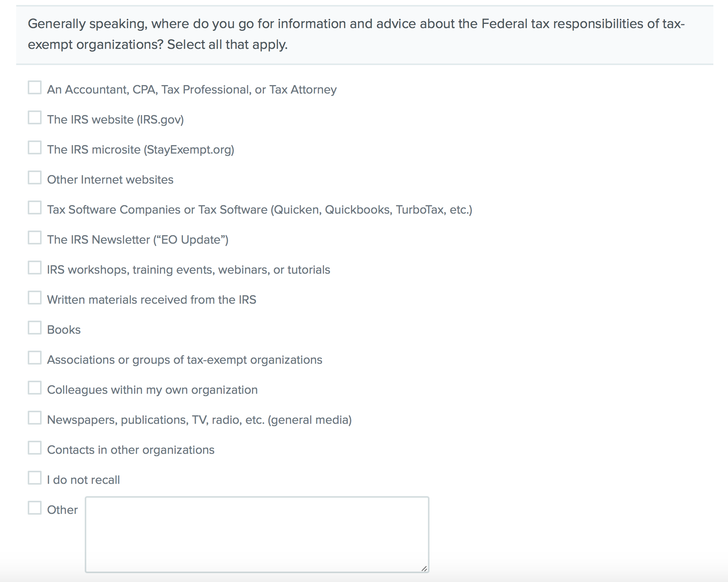Tick IRS workshops, training events checkbox
728x582 pixels.
(x=35, y=268)
